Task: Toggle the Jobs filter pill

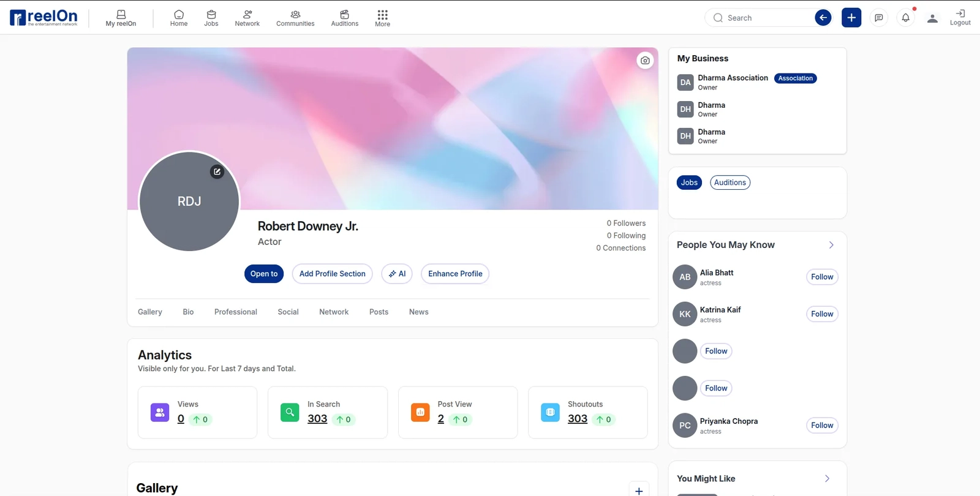Action: (x=689, y=182)
